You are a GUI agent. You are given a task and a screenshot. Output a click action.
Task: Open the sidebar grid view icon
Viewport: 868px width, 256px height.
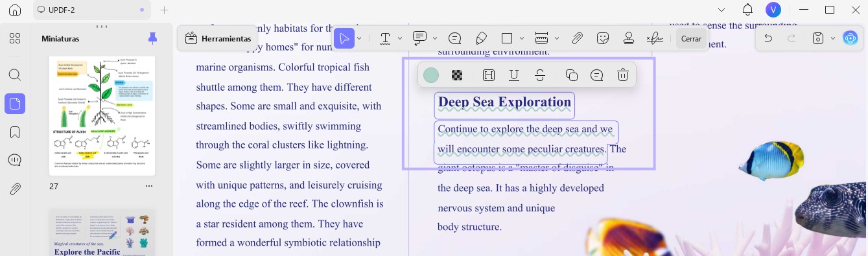pos(15,38)
